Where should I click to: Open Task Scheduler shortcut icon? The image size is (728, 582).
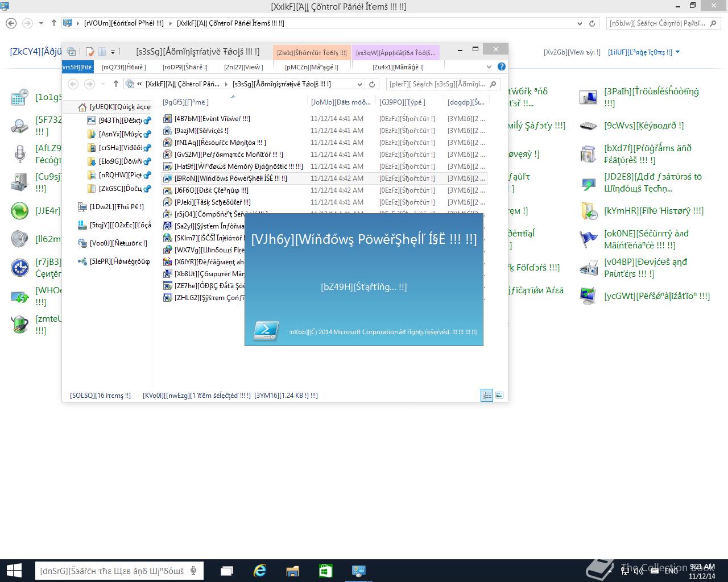tap(168, 202)
